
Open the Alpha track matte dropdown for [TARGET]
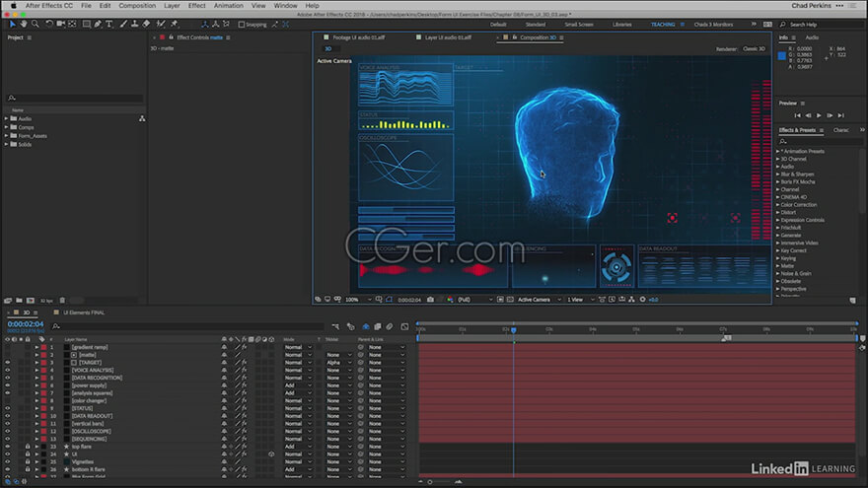[338, 363]
